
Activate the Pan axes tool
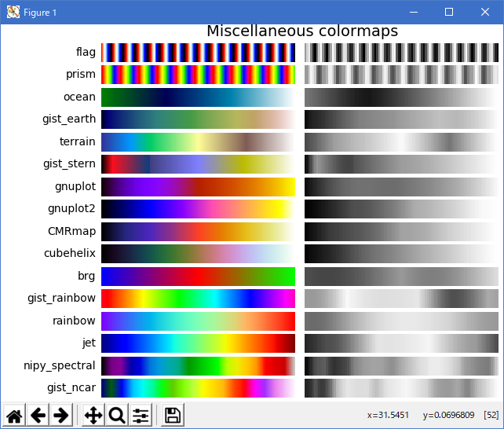coord(93,415)
